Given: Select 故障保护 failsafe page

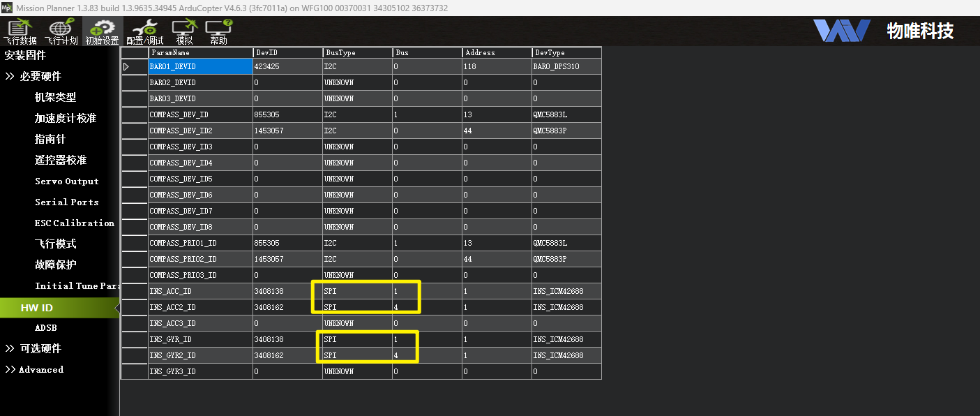Looking at the screenshot, I should [56, 265].
